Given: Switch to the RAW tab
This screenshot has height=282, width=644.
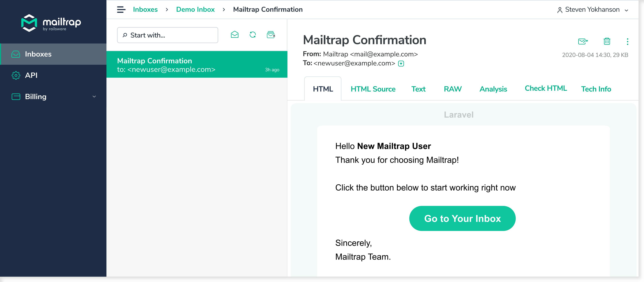Looking at the screenshot, I should pyautogui.click(x=453, y=89).
